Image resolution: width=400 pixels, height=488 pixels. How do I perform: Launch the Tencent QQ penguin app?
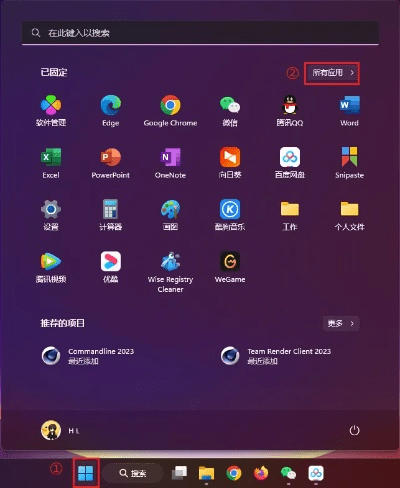click(290, 111)
